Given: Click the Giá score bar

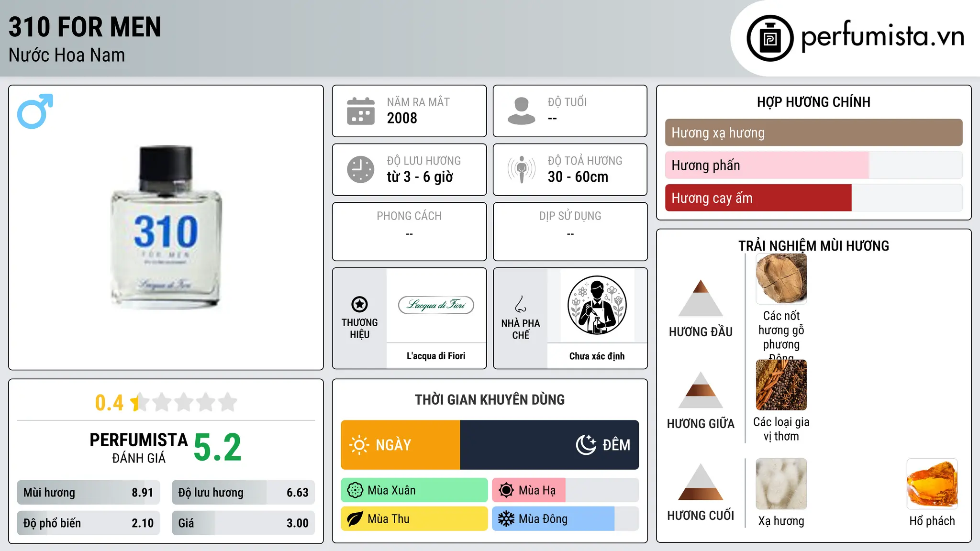Looking at the screenshot, I should click(243, 523).
